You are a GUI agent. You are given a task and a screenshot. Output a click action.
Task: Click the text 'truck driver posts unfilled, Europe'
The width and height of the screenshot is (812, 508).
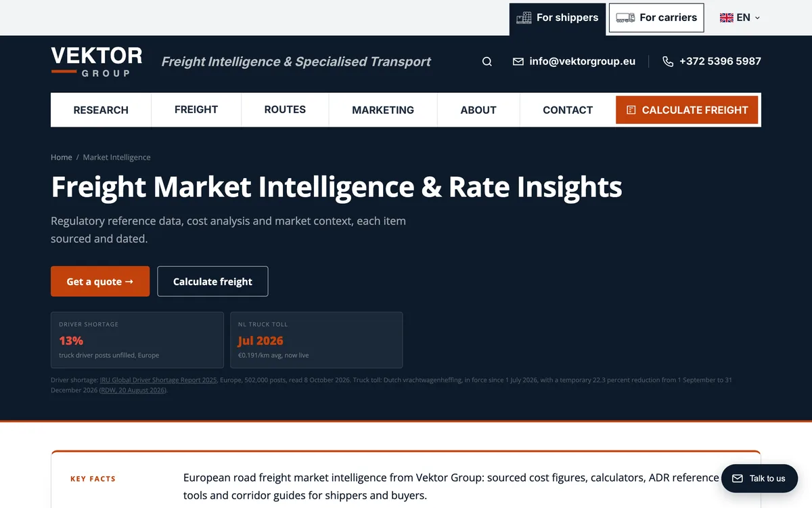109,355
